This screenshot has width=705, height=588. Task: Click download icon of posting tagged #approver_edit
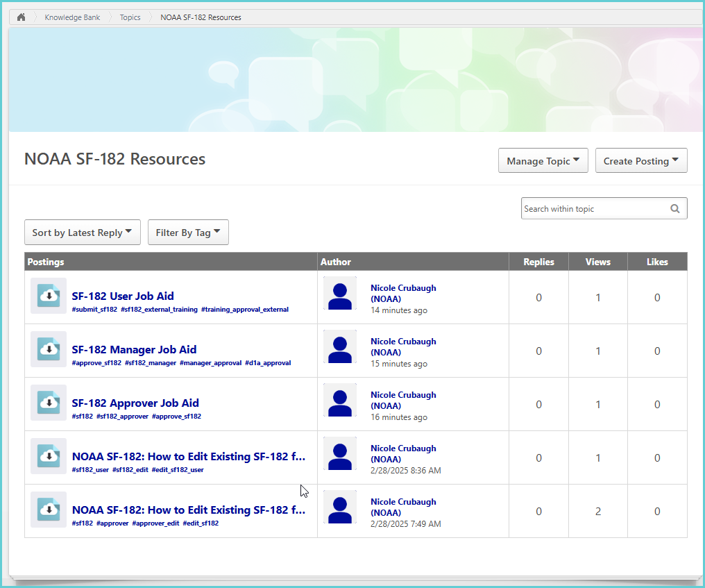[x=49, y=510]
